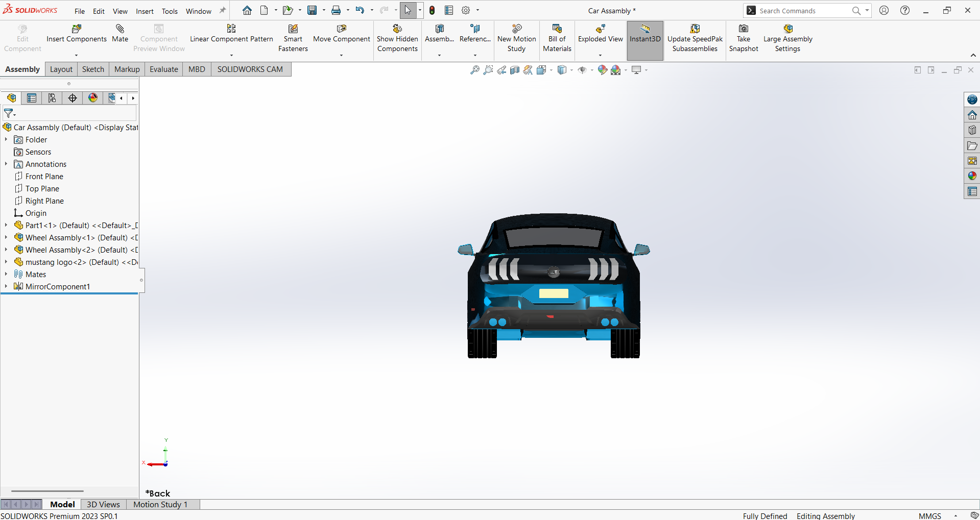Start a New Motion Study
Screen dimensions: 980x520
coord(516,38)
